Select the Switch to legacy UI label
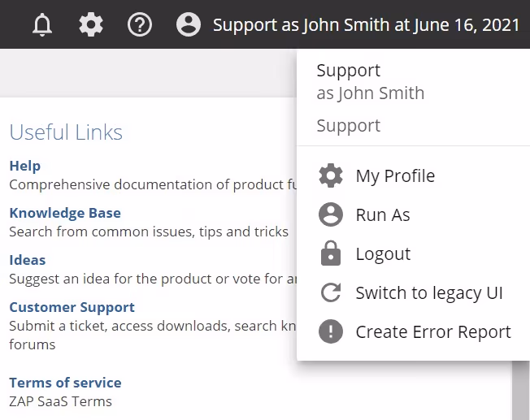This screenshot has height=420, width=530. click(x=429, y=293)
